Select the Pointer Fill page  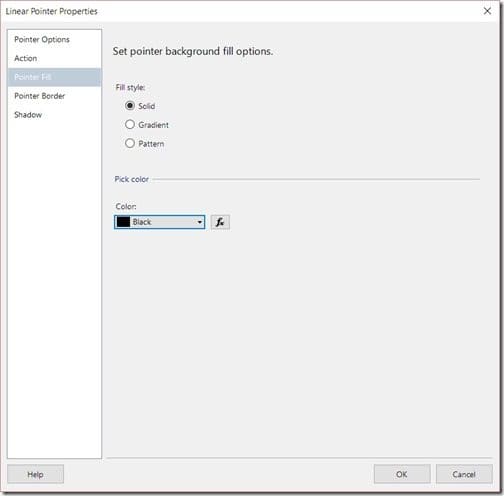[x=54, y=77]
